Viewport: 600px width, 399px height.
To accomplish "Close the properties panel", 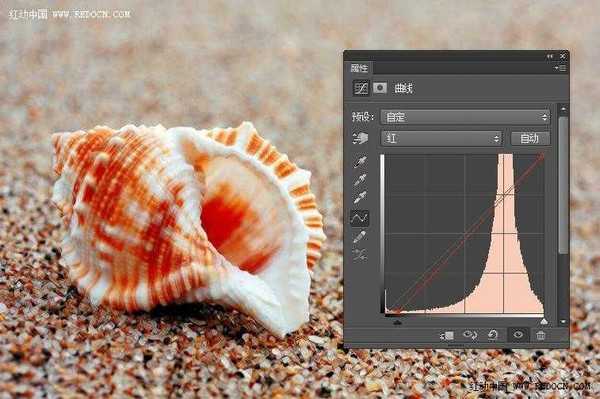I will (563, 56).
